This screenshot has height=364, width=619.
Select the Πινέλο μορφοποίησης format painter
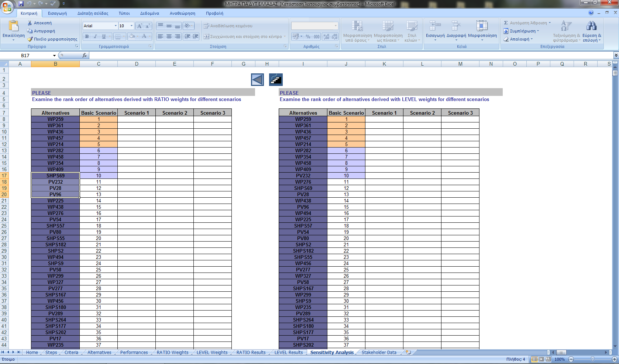coord(52,39)
